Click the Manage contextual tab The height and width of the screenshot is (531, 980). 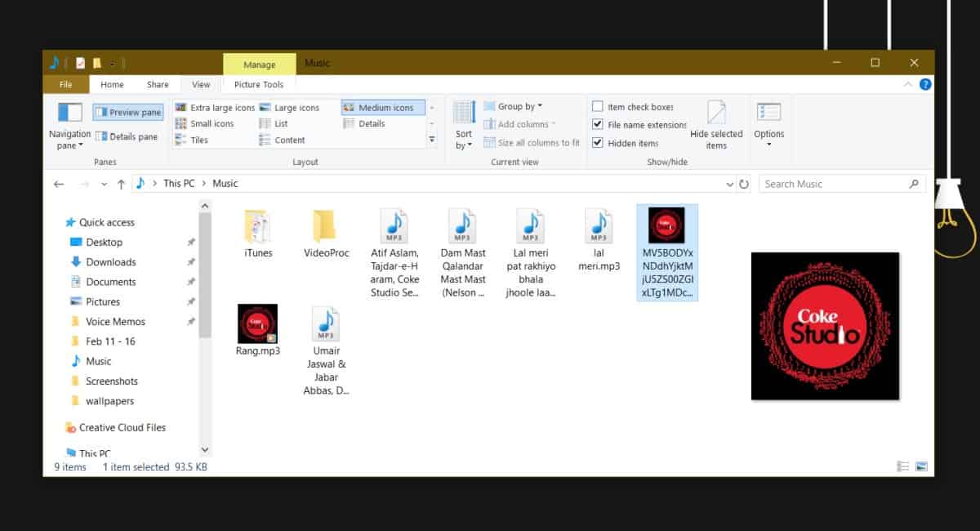[260, 65]
